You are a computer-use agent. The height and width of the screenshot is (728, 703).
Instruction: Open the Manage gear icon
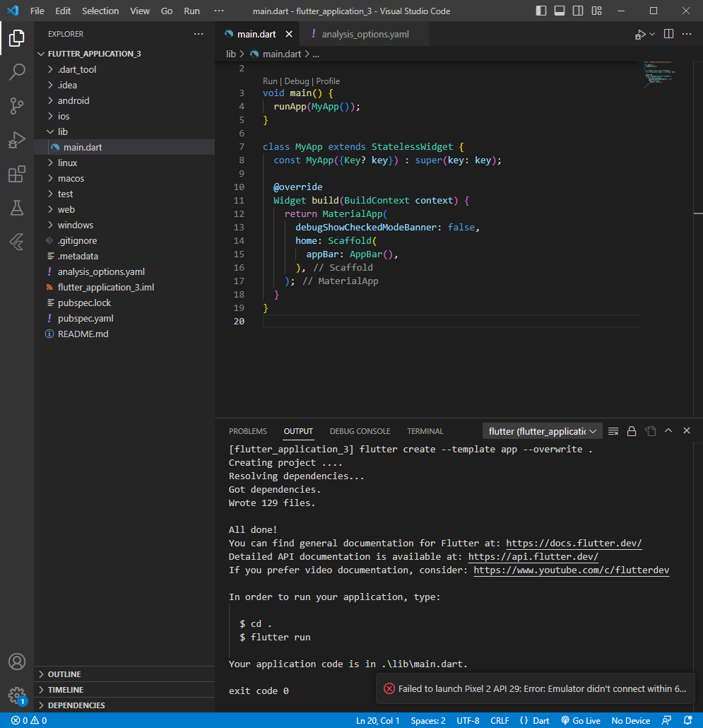[x=17, y=695]
